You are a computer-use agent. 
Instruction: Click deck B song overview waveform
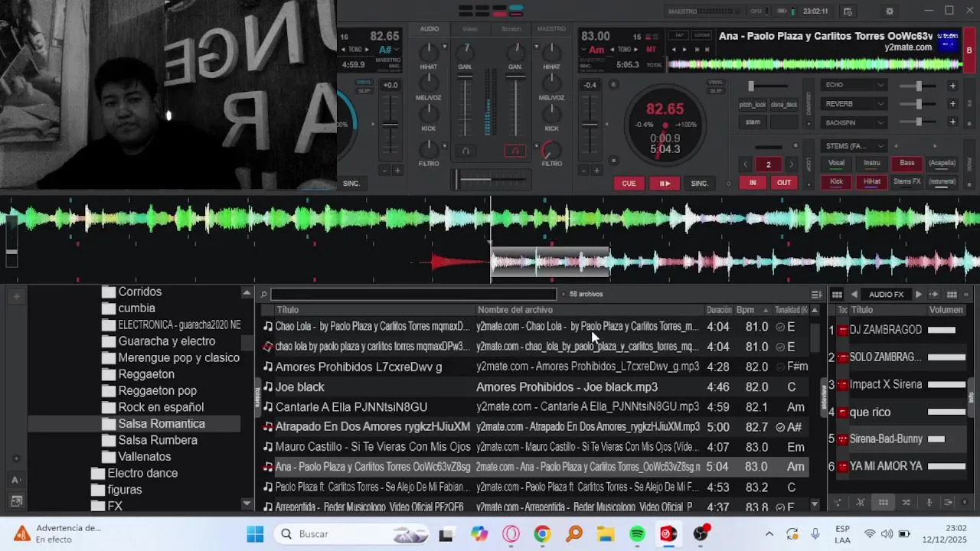pyautogui.click(x=813, y=65)
